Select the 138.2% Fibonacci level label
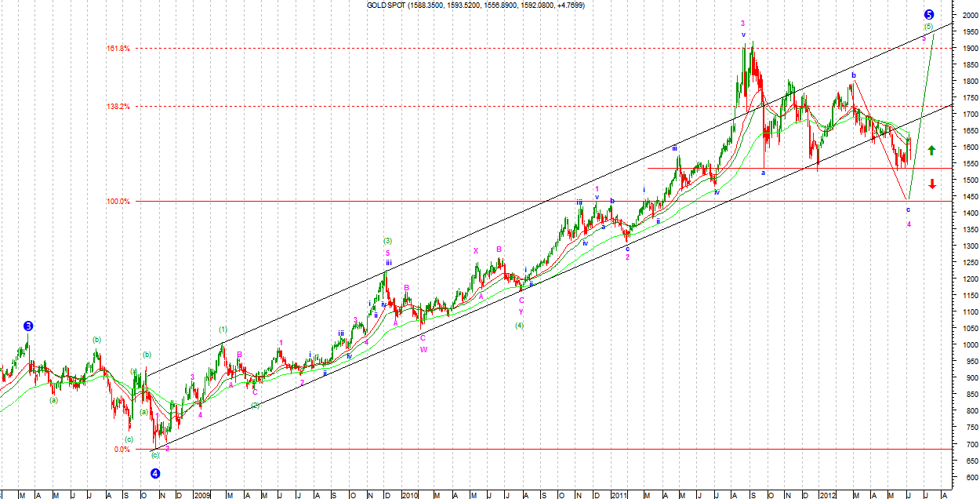 click(x=118, y=106)
